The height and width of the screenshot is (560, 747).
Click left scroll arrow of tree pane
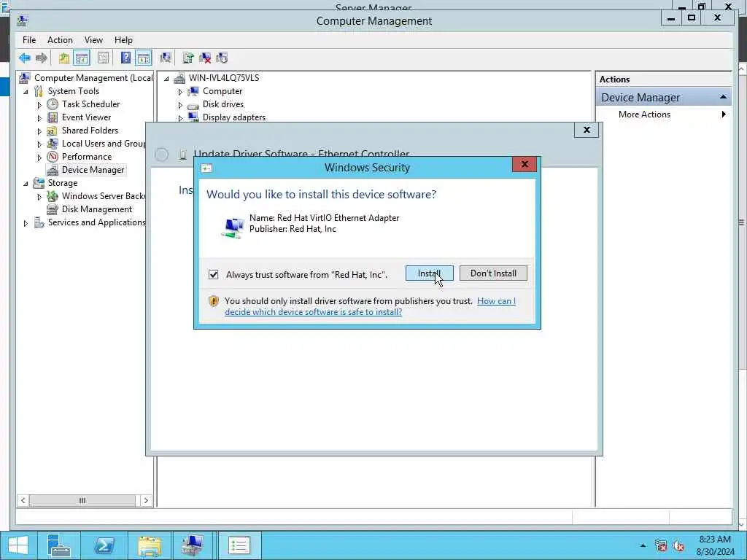coord(23,500)
